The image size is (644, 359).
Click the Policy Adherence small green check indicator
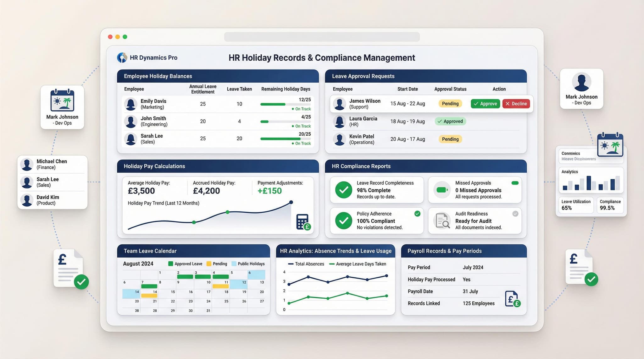[x=417, y=214]
